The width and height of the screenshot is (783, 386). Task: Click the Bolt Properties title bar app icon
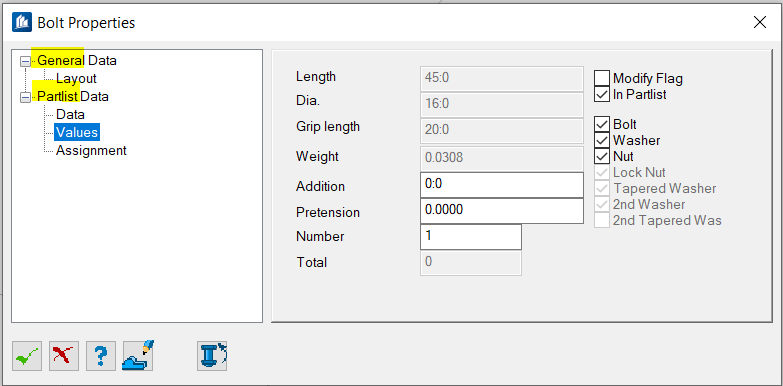pos(22,22)
